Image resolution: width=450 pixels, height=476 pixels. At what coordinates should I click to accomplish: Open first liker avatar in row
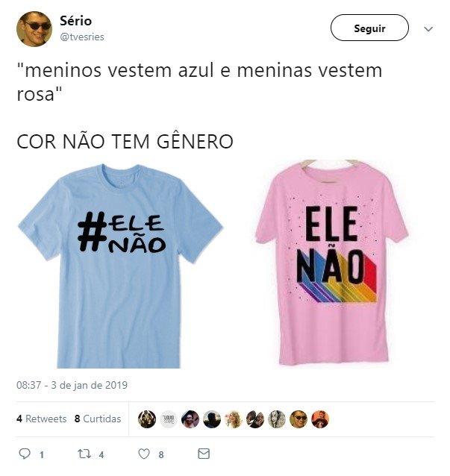[147, 419]
